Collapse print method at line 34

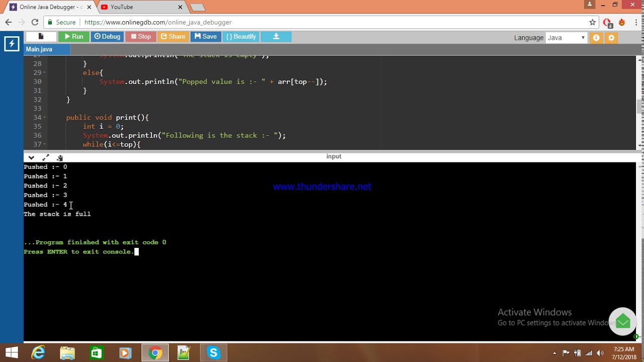point(45,118)
